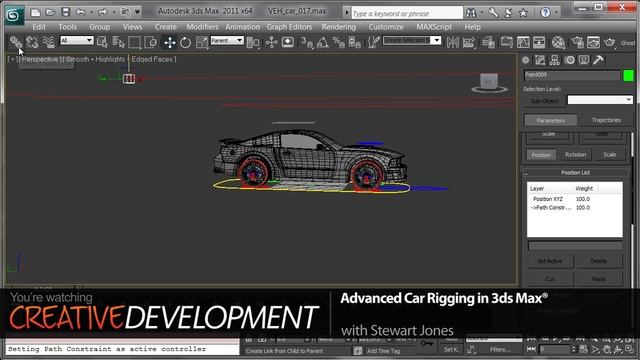Open the Layer Manager
Image resolution: width=640 pixels, height=360 pixels.
488,42
